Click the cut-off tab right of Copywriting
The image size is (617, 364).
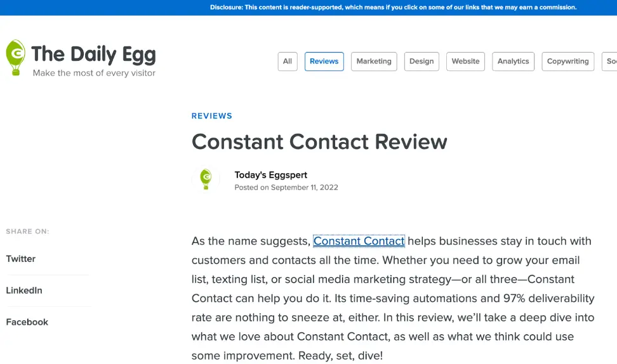[610, 62]
